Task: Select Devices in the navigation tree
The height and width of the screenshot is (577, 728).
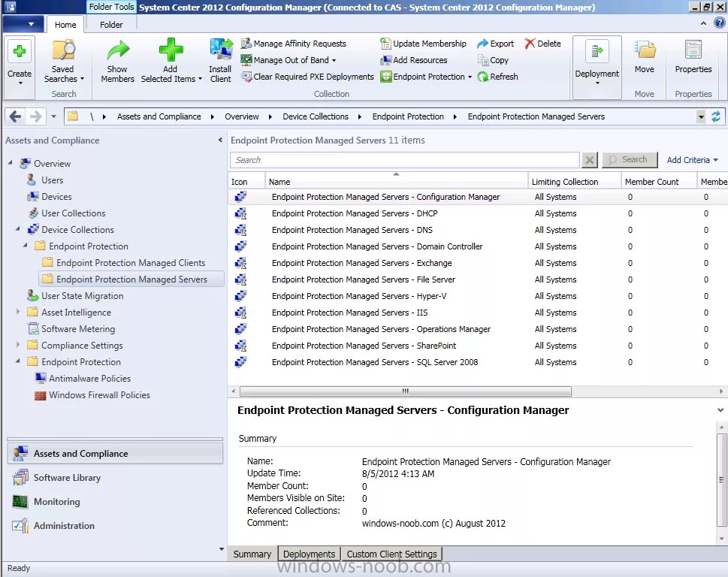Action: click(56, 197)
